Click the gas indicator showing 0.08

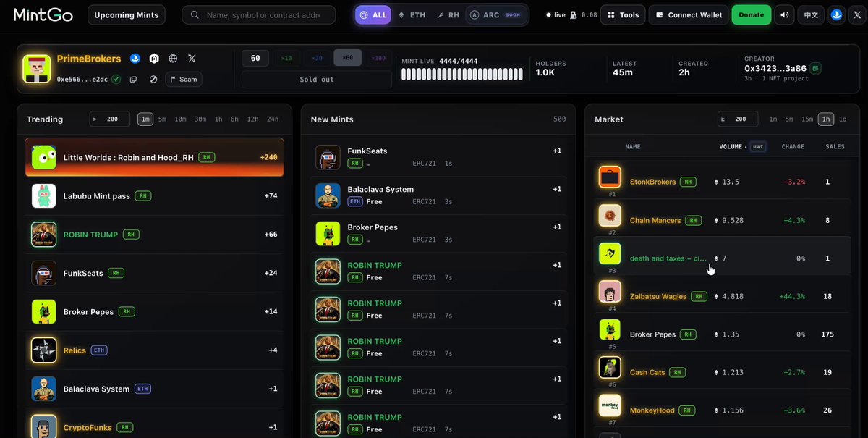584,14
